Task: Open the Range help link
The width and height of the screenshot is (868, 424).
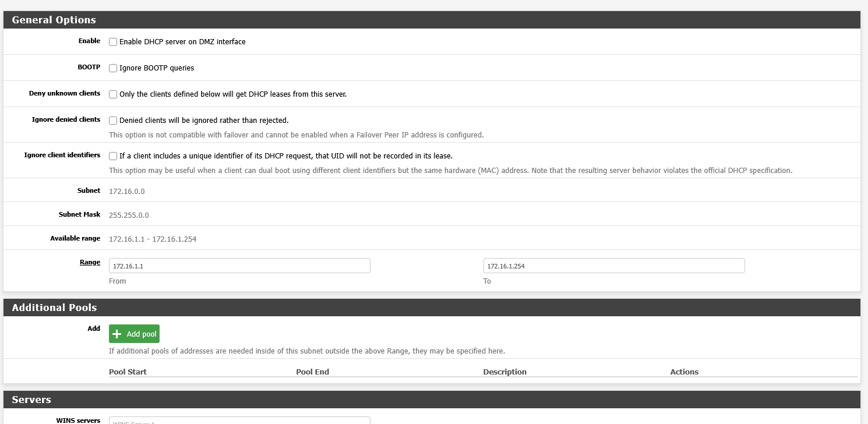Action: (90, 262)
